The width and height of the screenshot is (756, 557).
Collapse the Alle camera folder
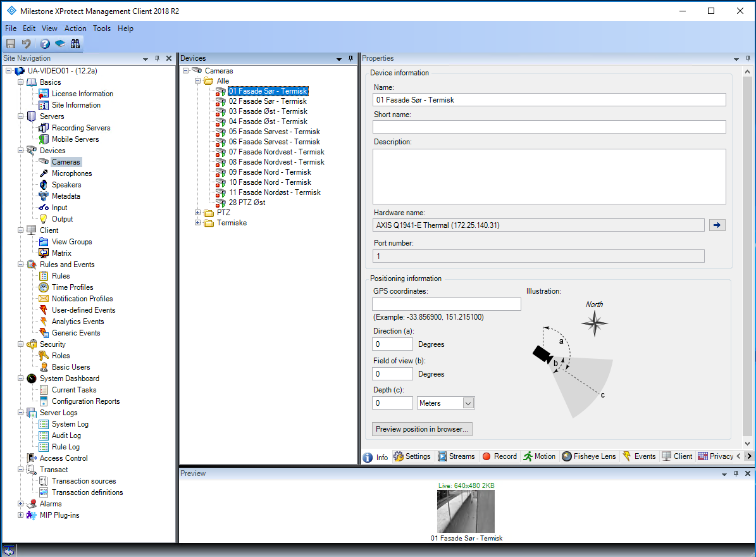coord(197,81)
